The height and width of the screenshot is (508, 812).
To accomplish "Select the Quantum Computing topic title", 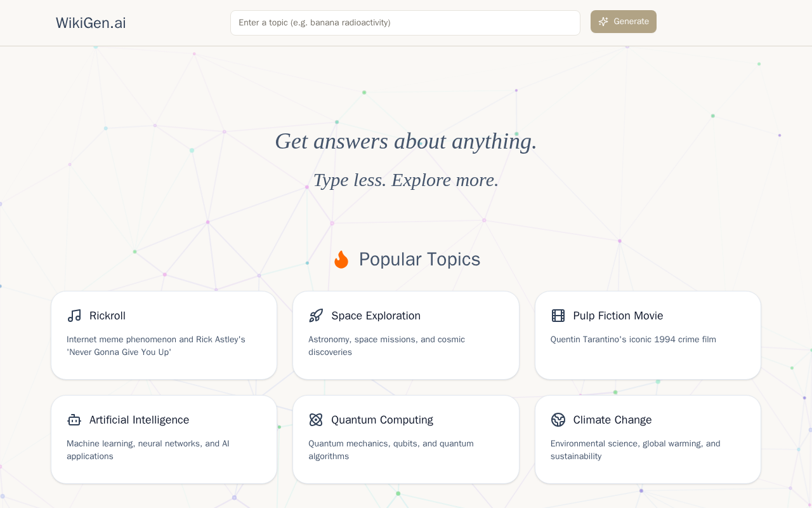I will 382,420.
